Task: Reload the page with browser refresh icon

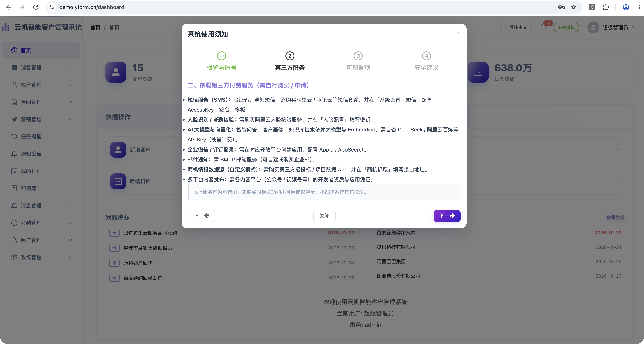Action: [x=35, y=7]
